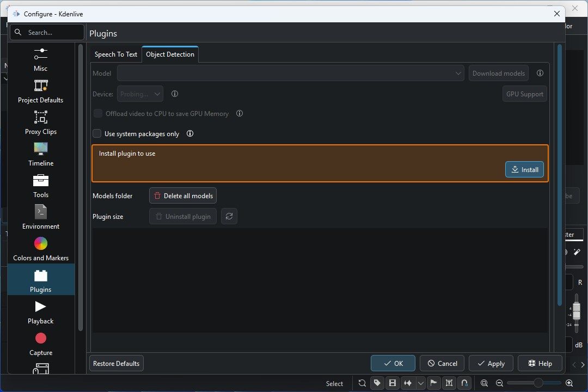The width and height of the screenshot is (588, 392).
Task: Toggle audio thumbnails waveform icon
Action: pyautogui.click(x=408, y=383)
